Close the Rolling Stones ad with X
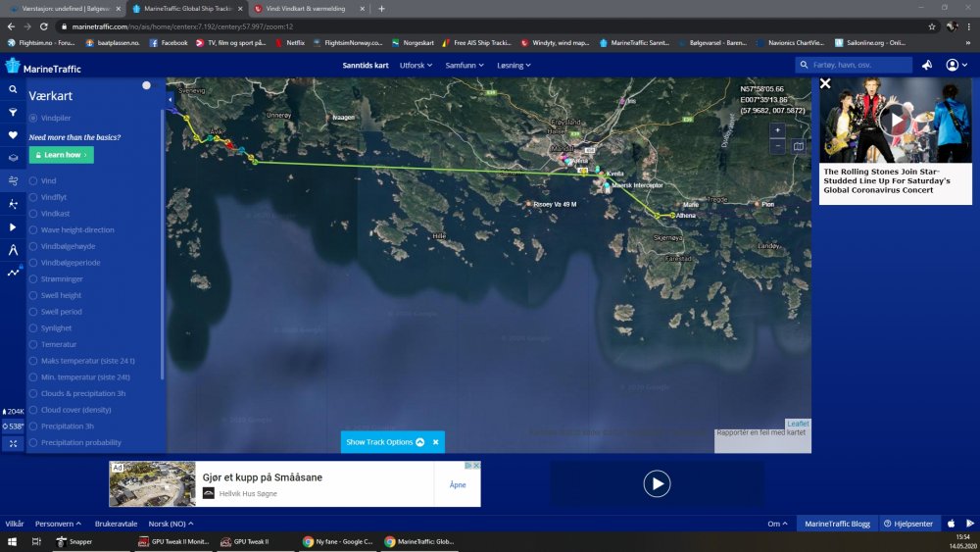 [825, 83]
